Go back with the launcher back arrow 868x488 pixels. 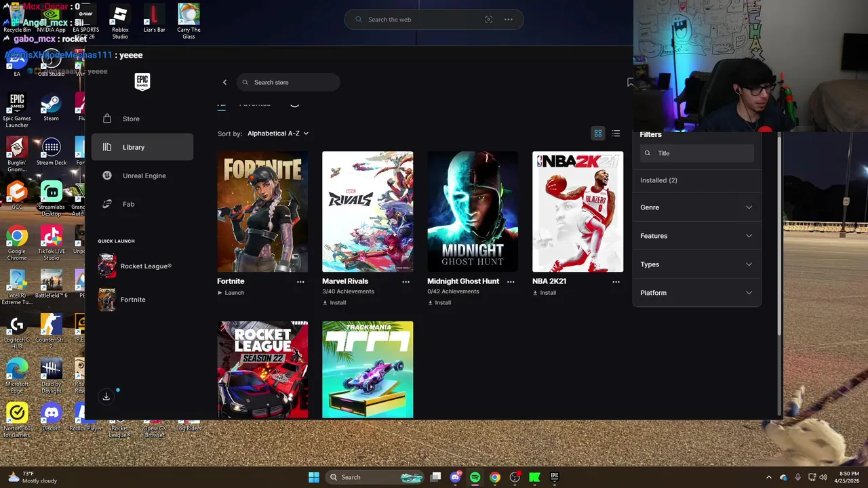(x=224, y=82)
